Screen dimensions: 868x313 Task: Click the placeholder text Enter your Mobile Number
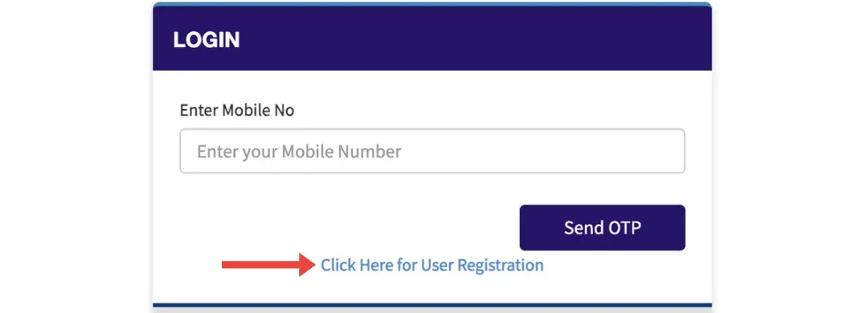pyautogui.click(x=299, y=152)
